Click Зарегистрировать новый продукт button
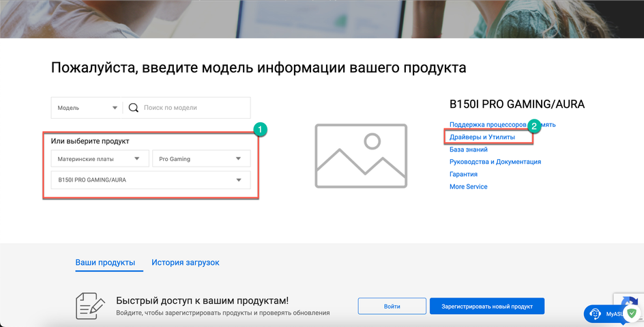Screen dimensions: 644x327 point(487,307)
